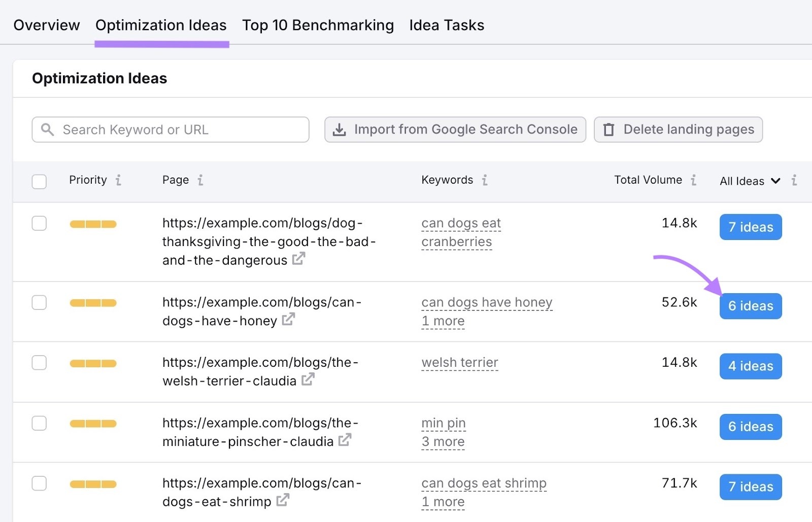Click the download icon in Import from Google Search Console

[x=339, y=129]
